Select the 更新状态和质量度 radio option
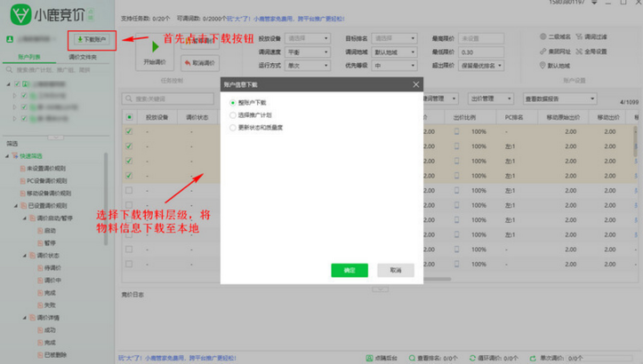This screenshot has height=364, width=643. (233, 128)
